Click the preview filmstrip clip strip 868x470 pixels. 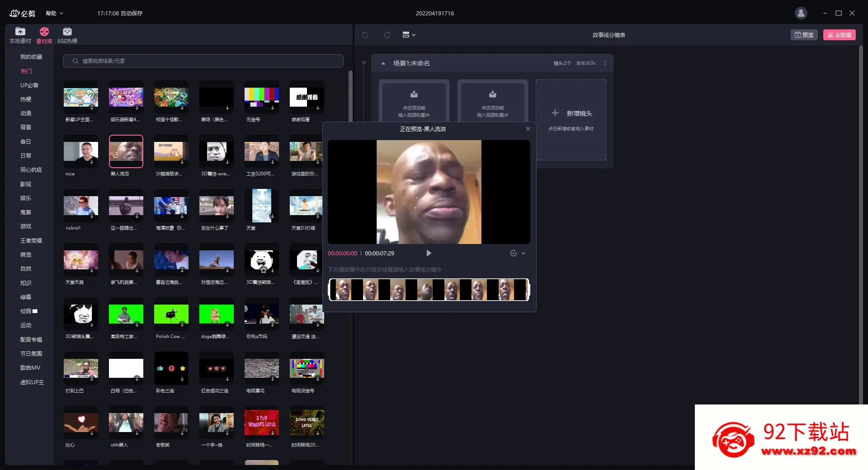(429, 290)
